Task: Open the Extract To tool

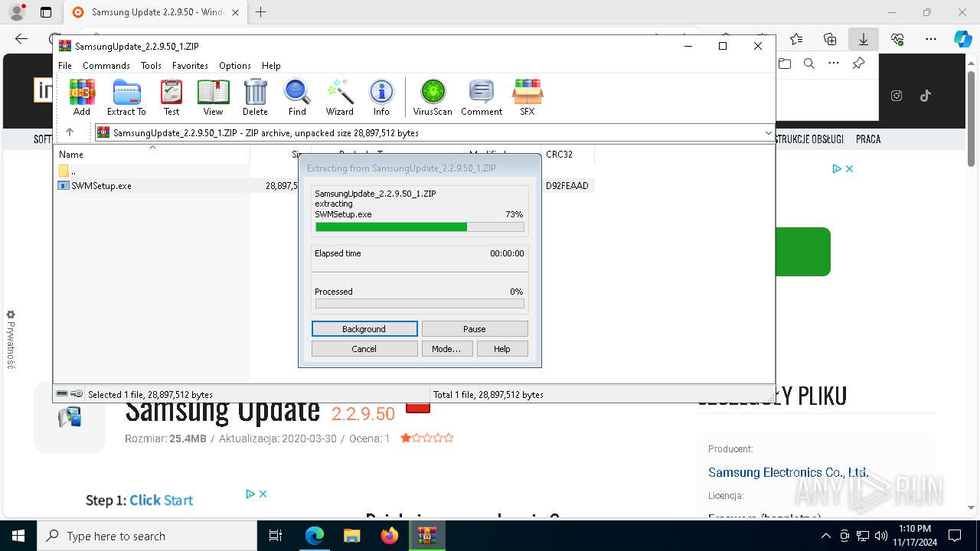Action: [126, 97]
